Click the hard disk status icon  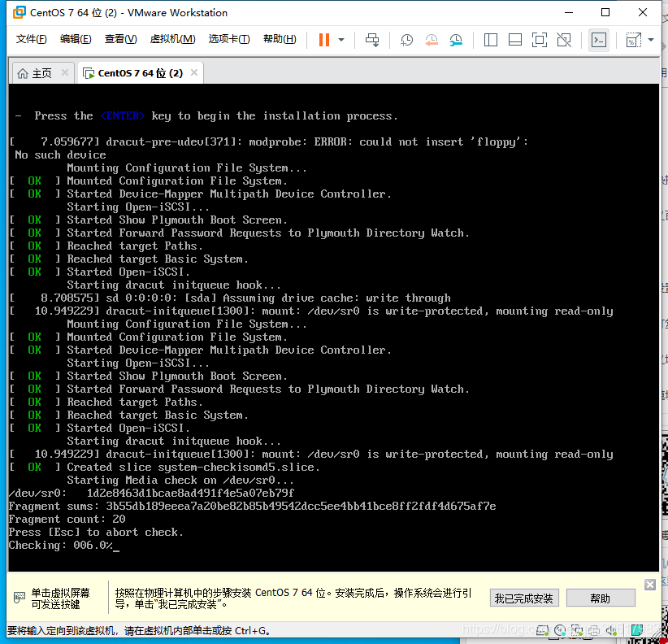542,630
